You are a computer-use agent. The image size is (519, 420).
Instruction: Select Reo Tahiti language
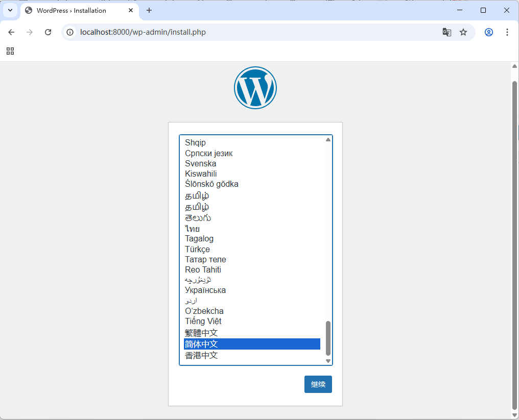tap(252, 269)
